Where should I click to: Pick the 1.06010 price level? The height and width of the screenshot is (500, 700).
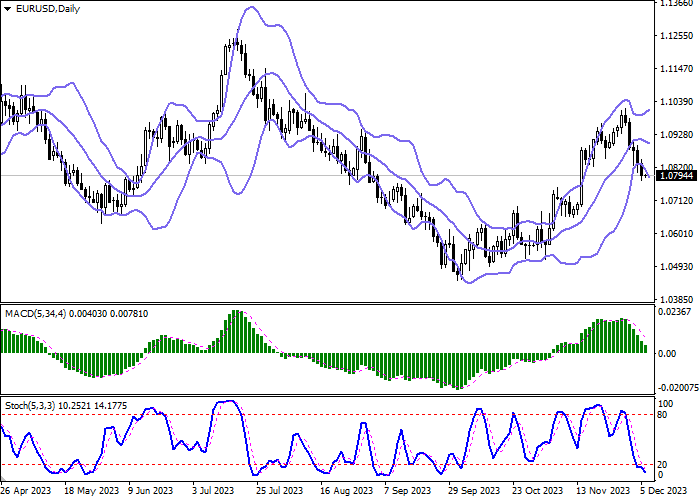677,233
